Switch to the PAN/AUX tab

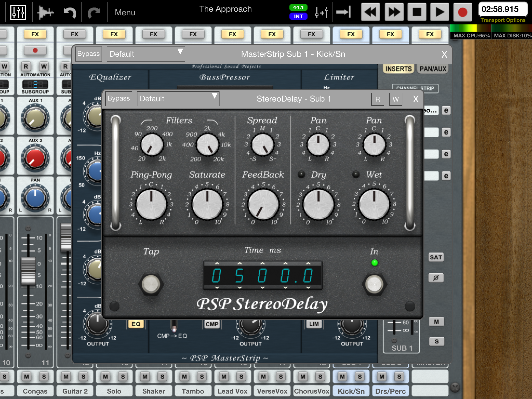pos(433,69)
